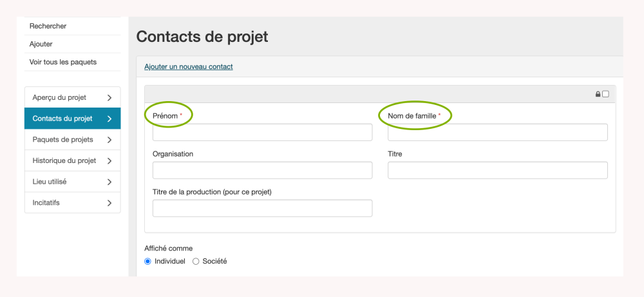This screenshot has width=644, height=297.
Task: Focus the Titre input field
Action: 497,171
